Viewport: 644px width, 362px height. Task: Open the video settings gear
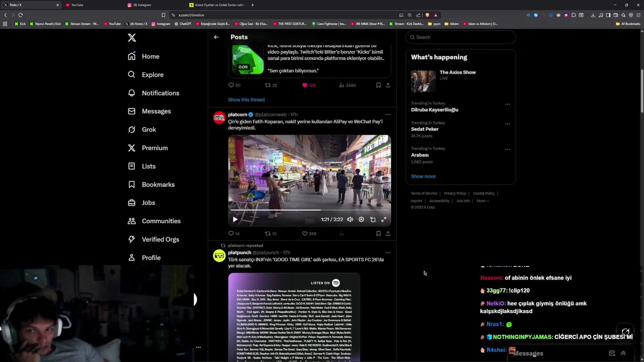(361, 220)
